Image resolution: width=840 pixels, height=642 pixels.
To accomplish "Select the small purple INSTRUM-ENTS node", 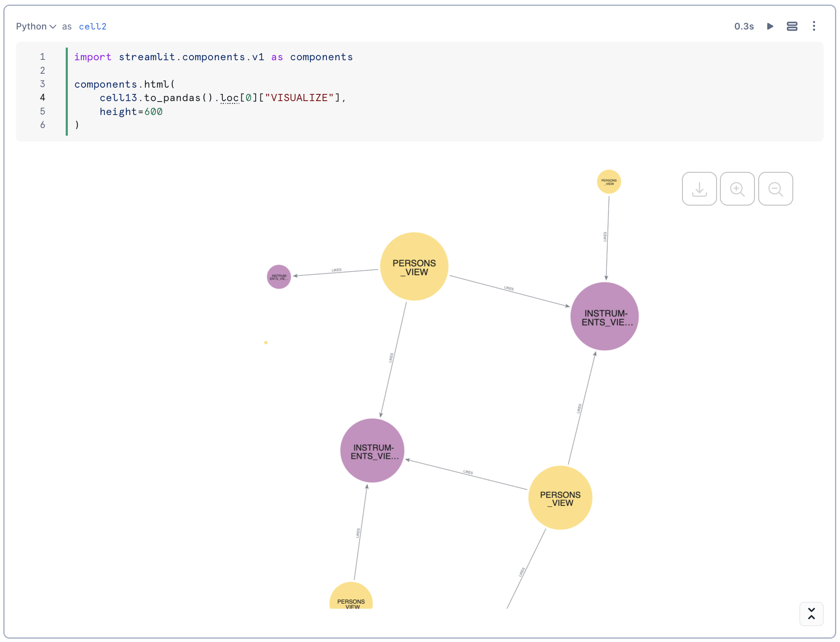I will click(279, 277).
